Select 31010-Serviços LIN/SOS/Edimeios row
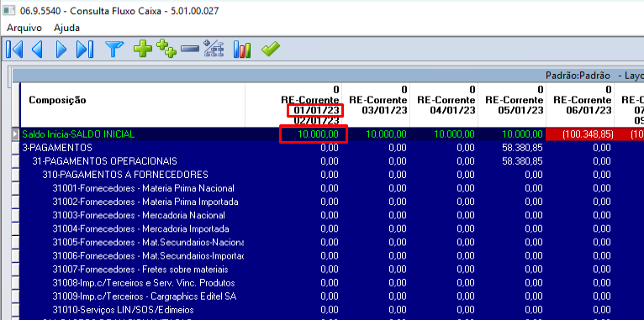This screenshot has height=320, width=644. pyautogui.click(x=331, y=310)
